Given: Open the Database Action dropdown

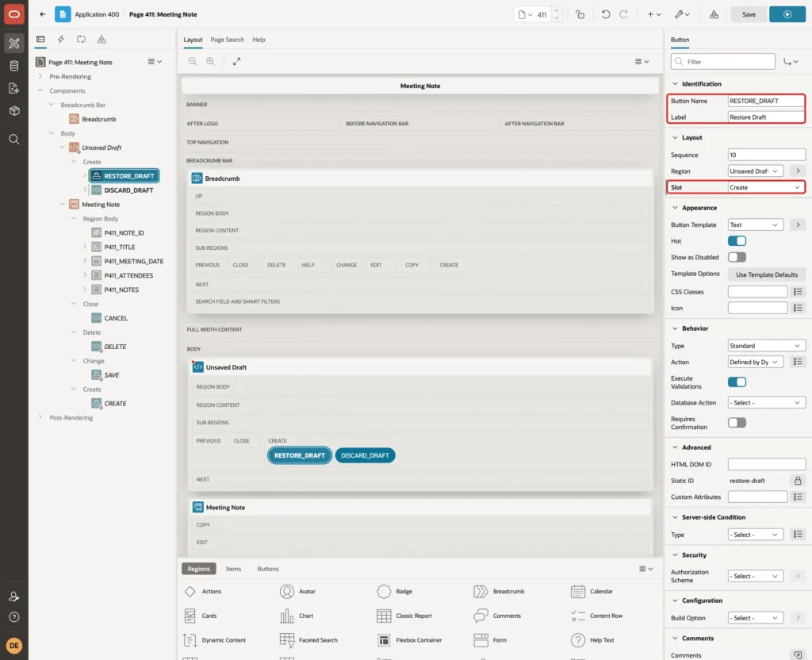Looking at the screenshot, I should tap(767, 402).
